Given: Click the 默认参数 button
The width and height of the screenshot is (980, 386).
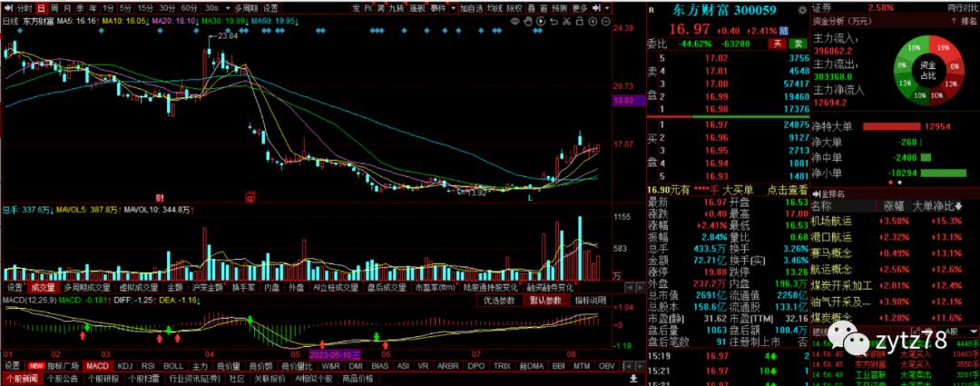Looking at the screenshot, I should [x=545, y=301].
